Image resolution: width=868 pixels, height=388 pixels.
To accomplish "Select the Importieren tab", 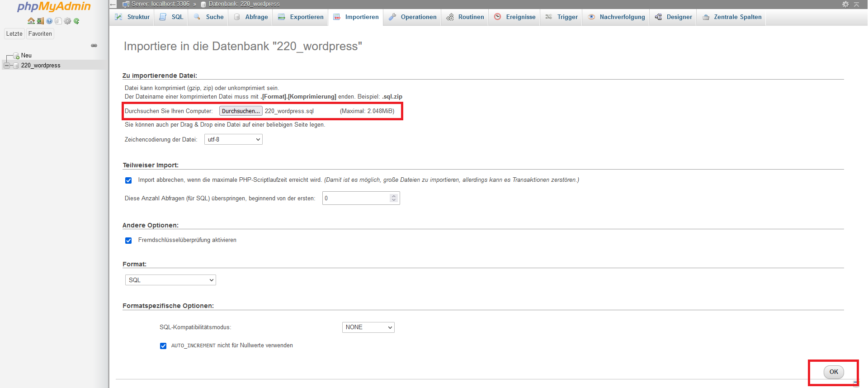I will pyautogui.click(x=356, y=17).
